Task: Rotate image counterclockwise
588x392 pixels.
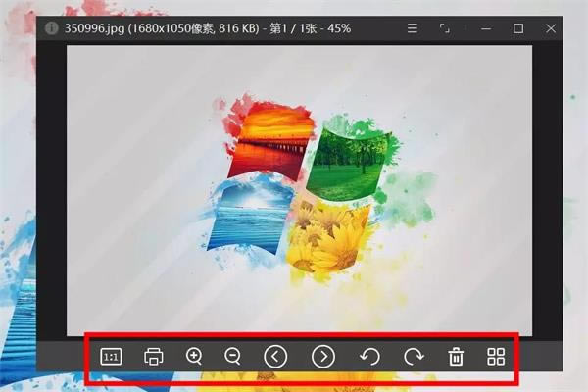Action: [369, 357]
